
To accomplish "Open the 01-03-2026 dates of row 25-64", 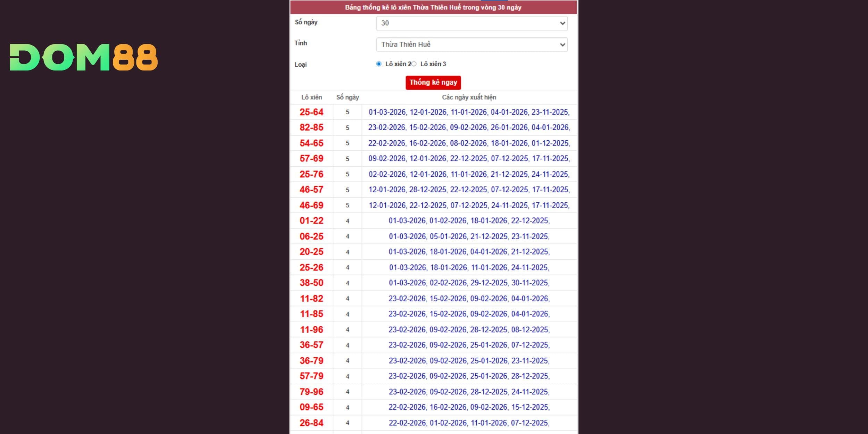I will [387, 112].
